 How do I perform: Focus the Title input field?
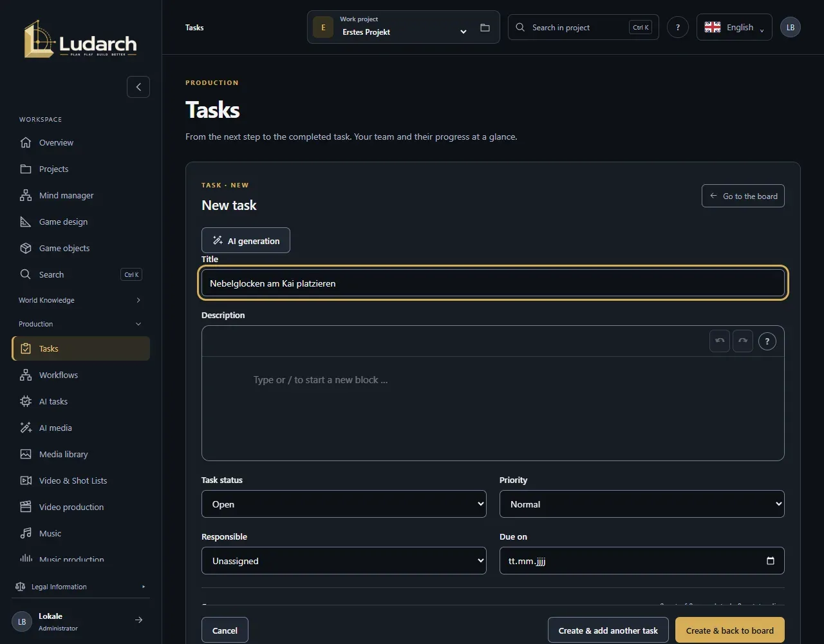[493, 283]
